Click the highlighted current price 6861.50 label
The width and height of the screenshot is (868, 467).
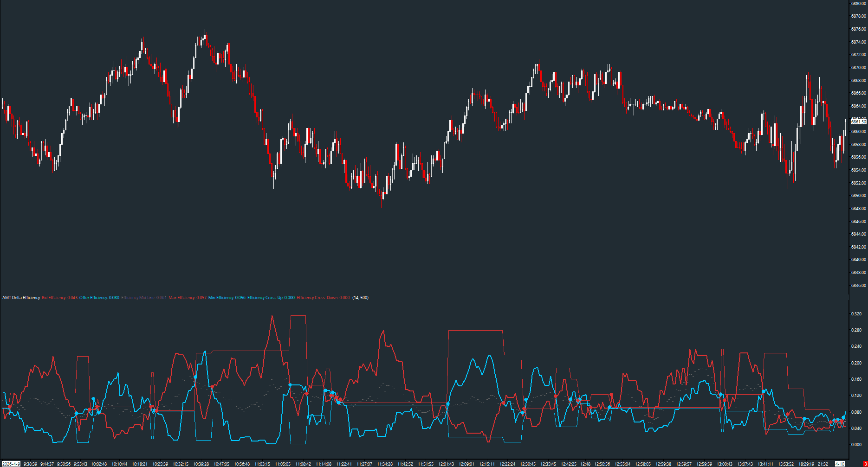click(x=858, y=122)
